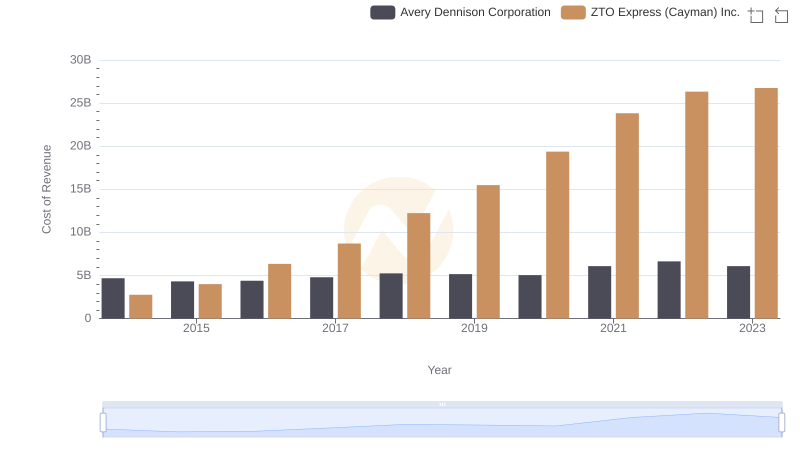800x461 pixels.
Task: Select the ZTO Express bar for 2017
Action: tap(349, 281)
